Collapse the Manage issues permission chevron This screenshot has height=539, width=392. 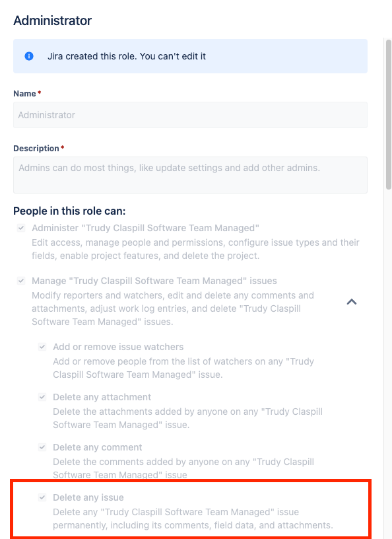[352, 302]
